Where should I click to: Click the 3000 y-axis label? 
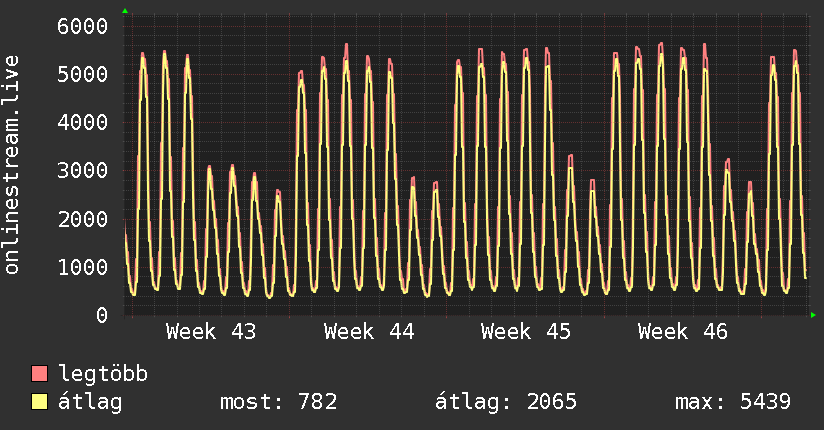83,170
